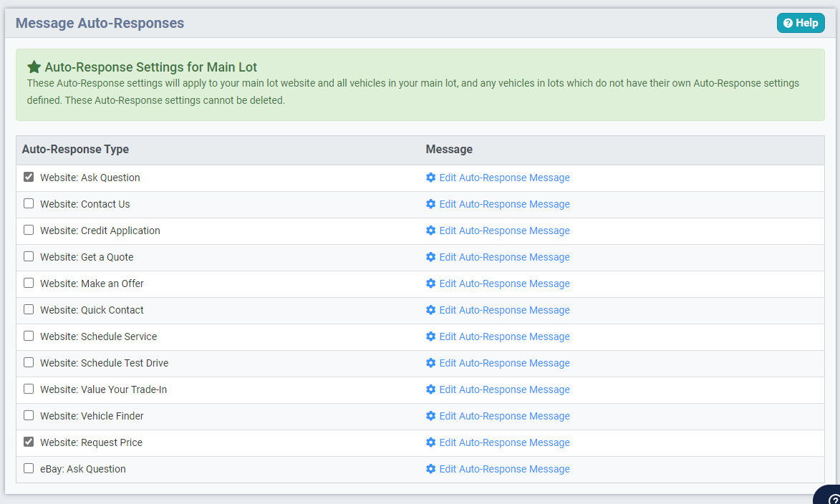The height and width of the screenshot is (504, 840).
Task: Open the Help button
Action: tap(801, 23)
